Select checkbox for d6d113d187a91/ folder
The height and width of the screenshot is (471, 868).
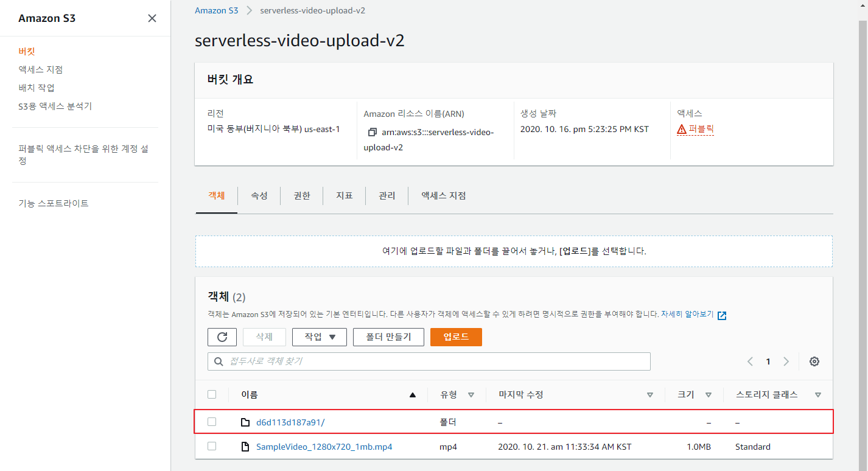(x=212, y=422)
